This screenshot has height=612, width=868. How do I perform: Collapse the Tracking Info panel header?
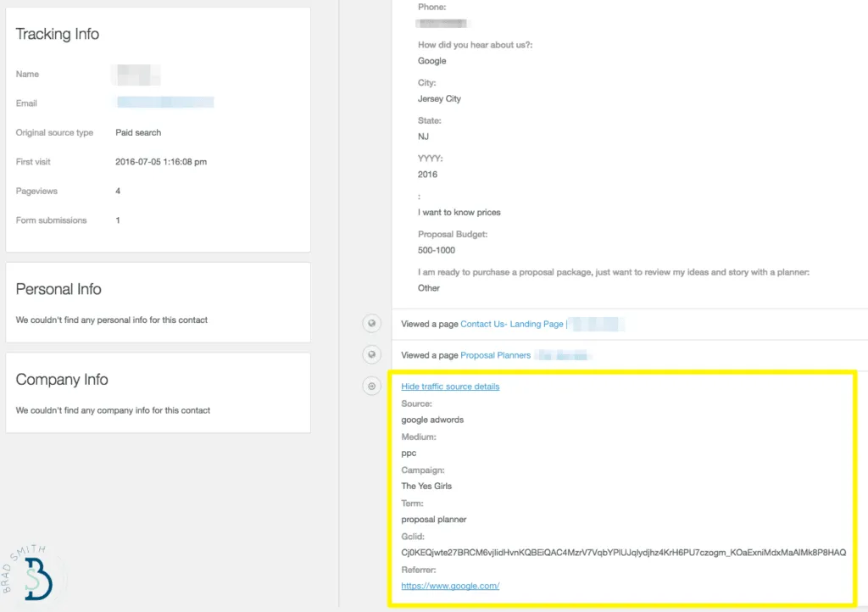[x=57, y=34]
